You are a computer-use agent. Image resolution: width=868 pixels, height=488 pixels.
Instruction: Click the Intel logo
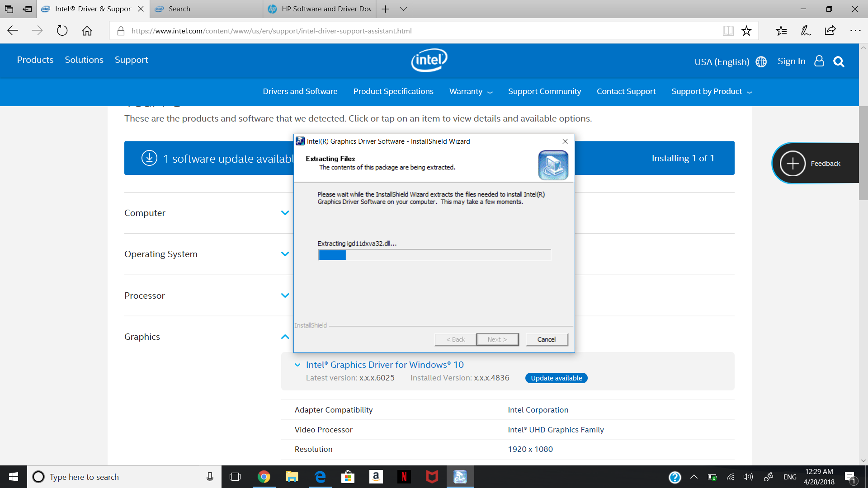429,60
